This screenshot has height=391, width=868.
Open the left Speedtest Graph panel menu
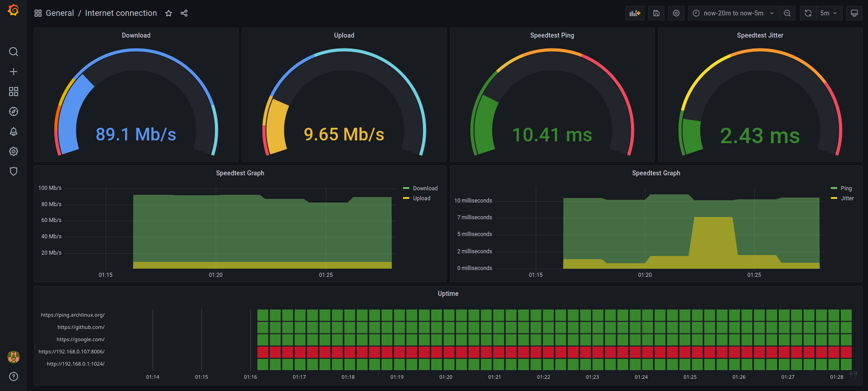point(240,173)
